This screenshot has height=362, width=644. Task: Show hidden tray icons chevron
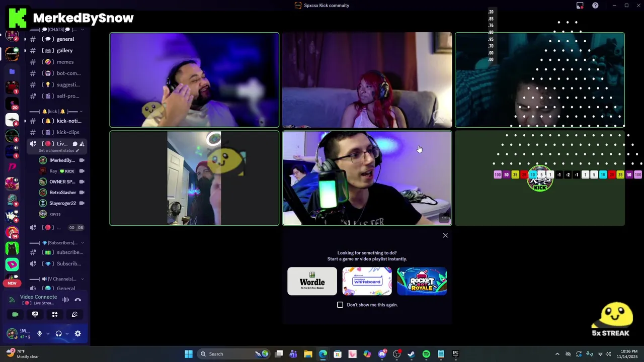[557, 354]
